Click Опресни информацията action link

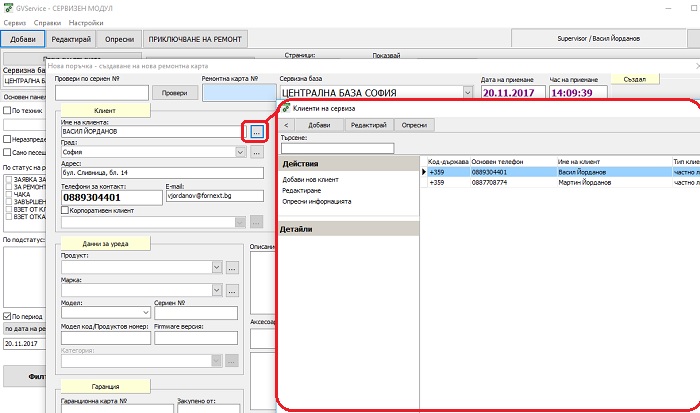[x=317, y=201]
